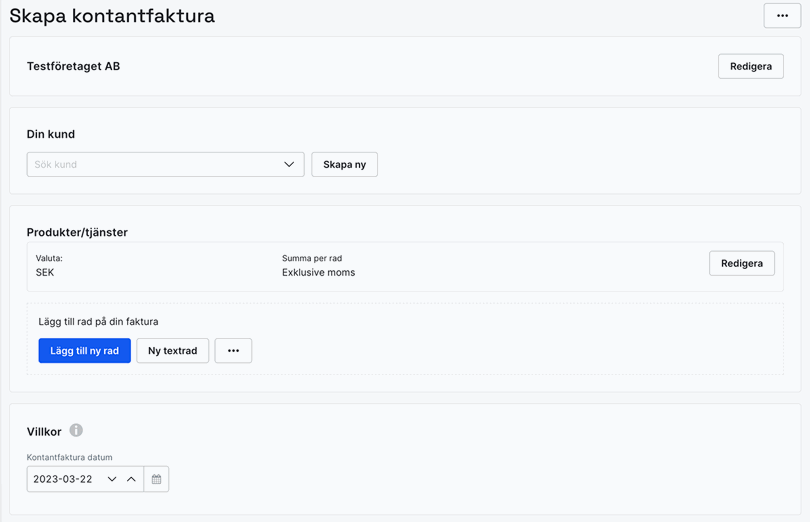The height and width of the screenshot is (522, 810).
Task: Decrease date with the down chevron
Action: click(112, 479)
